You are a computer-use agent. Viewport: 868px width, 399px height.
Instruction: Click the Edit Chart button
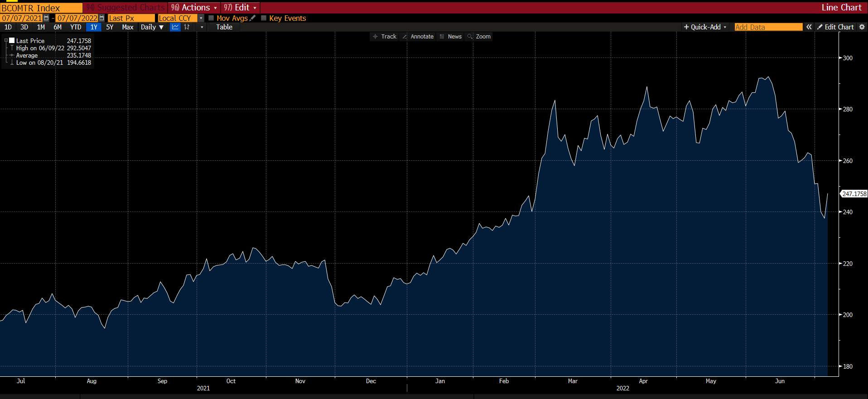[x=835, y=27]
